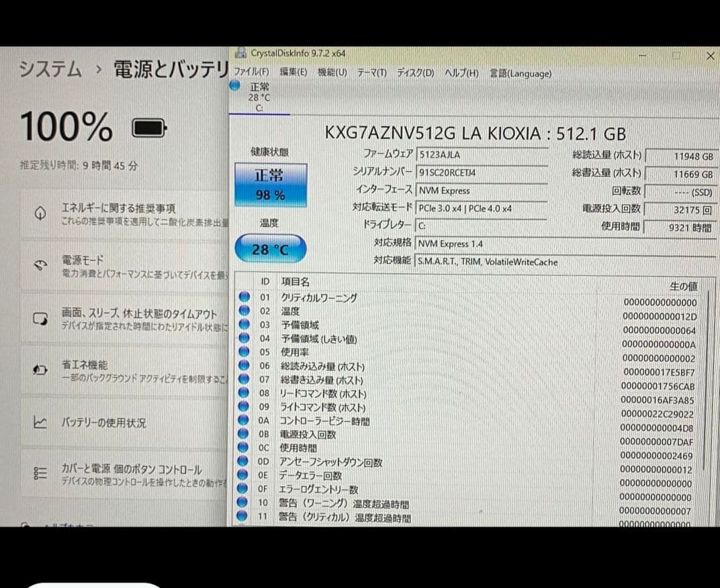Click the クリティカルワーニング status indicator dot
Image resolution: width=720 pixels, height=588 pixels.
click(x=244, y=297)
